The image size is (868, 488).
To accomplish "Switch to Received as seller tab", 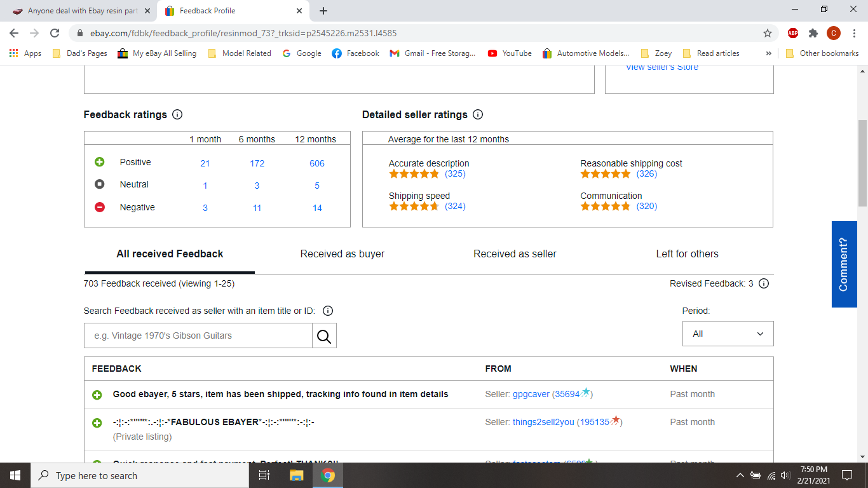I will point(515,254).
